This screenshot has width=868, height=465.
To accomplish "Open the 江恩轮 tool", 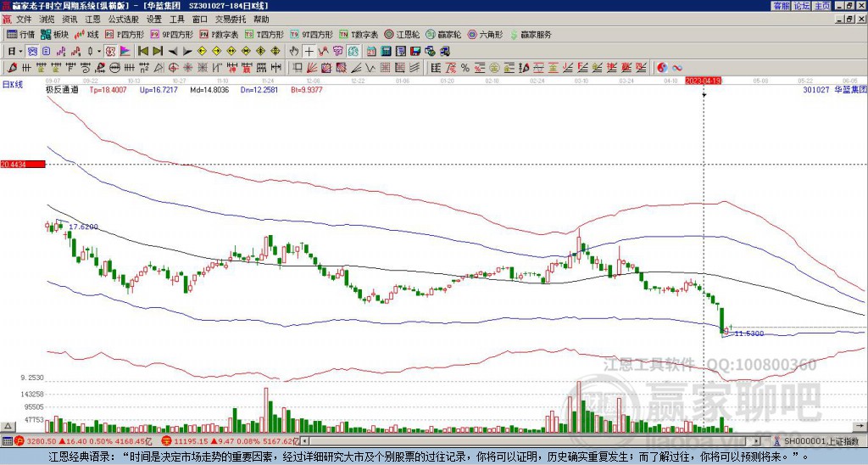I will pos(403,34).
